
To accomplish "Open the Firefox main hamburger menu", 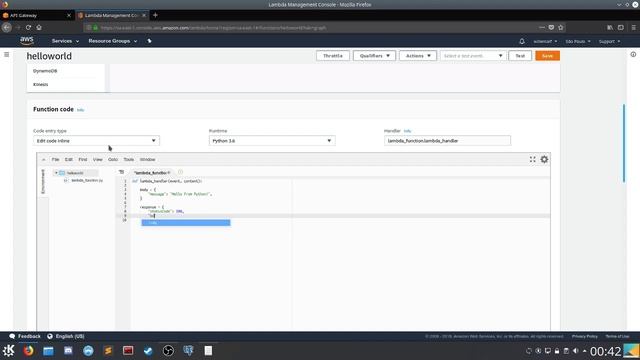I will click(633, 27).
